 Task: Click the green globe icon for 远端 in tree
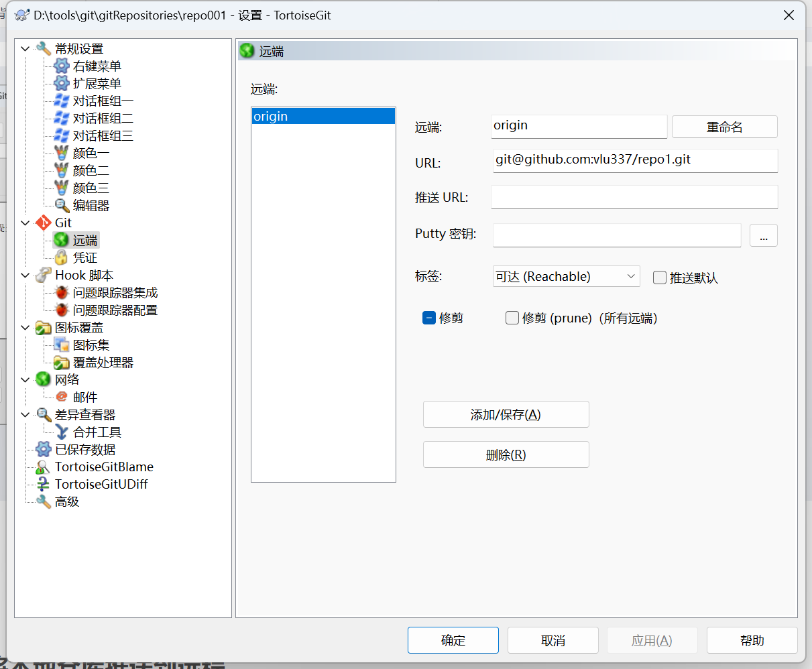pos(62,240)
